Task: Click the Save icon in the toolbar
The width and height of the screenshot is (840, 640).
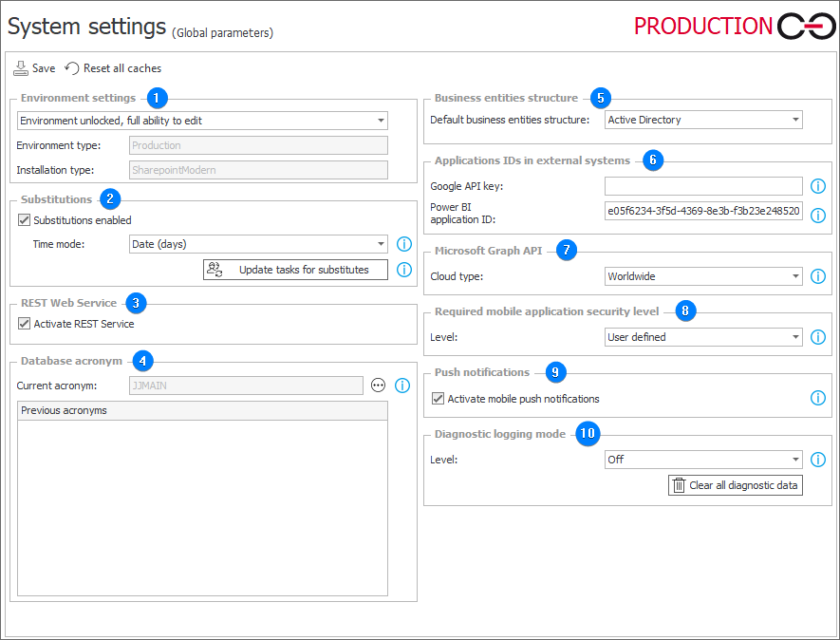Action: (20, 68)
